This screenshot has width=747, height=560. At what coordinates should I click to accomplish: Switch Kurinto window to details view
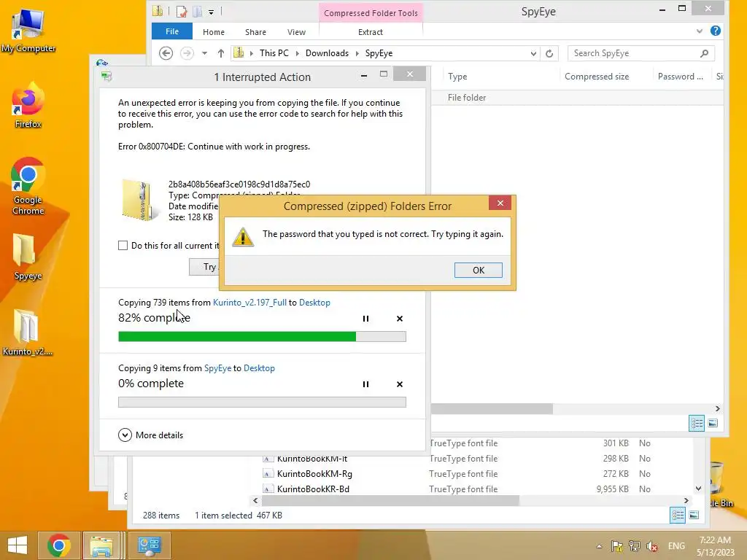coord(678,516)
